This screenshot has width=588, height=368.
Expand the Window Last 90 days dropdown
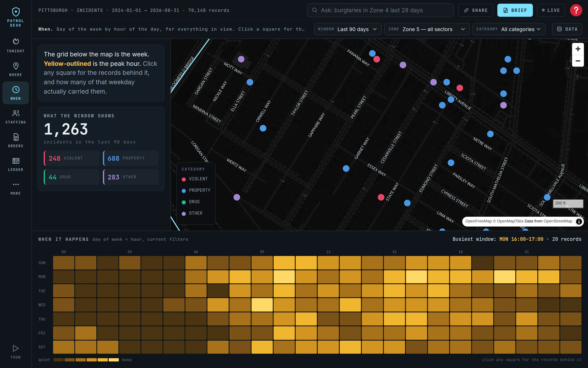[x=348, y=29]
